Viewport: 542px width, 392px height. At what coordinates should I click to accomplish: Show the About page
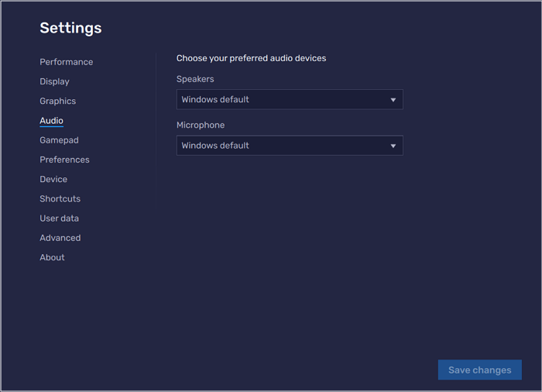(52, 257)
